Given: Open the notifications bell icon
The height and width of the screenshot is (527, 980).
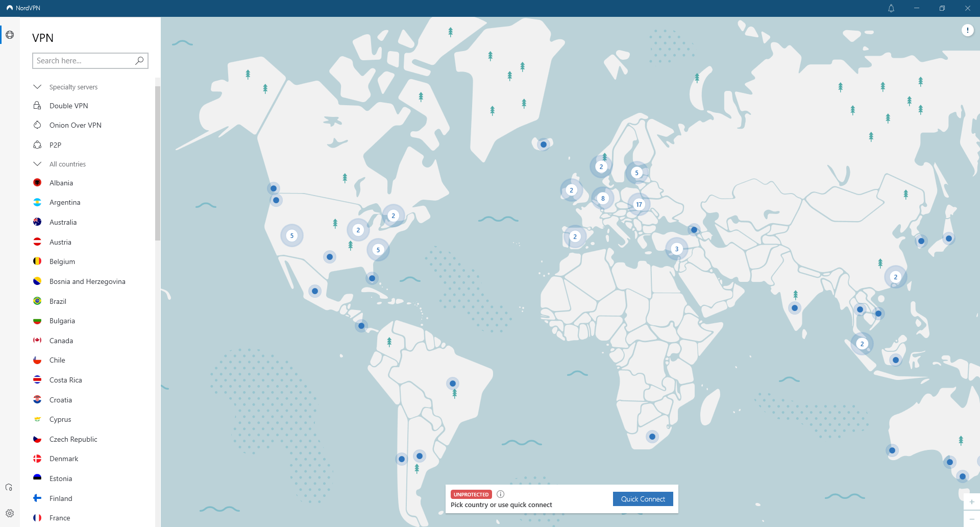Looking at the screenshot, I should pyautogui.click(x=891, y=8).
